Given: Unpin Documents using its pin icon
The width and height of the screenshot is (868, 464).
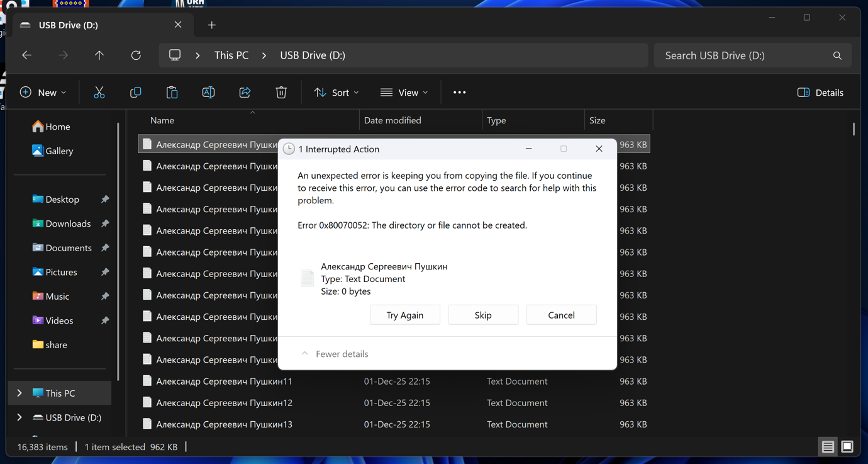Looking at the screenshot, I should point(105,248).
